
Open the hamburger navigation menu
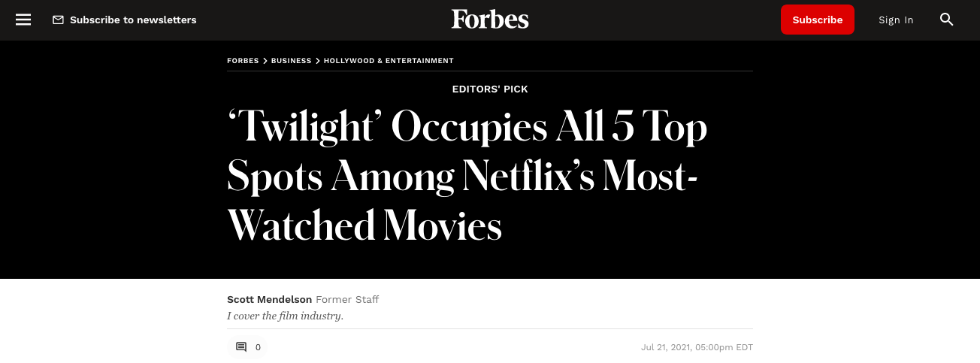click(23, 20)
